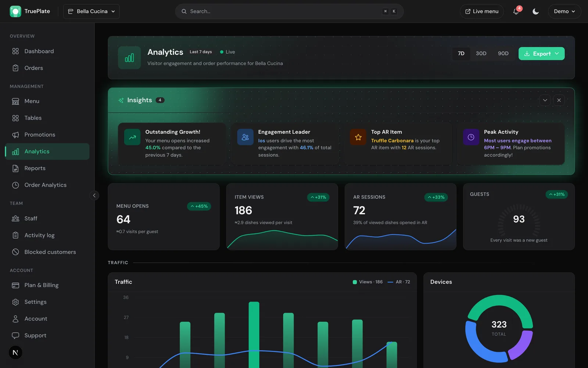Click the Outstanding Growth trend icon
The height and width of the screenshot is (368, 588).
coord(132,137)
